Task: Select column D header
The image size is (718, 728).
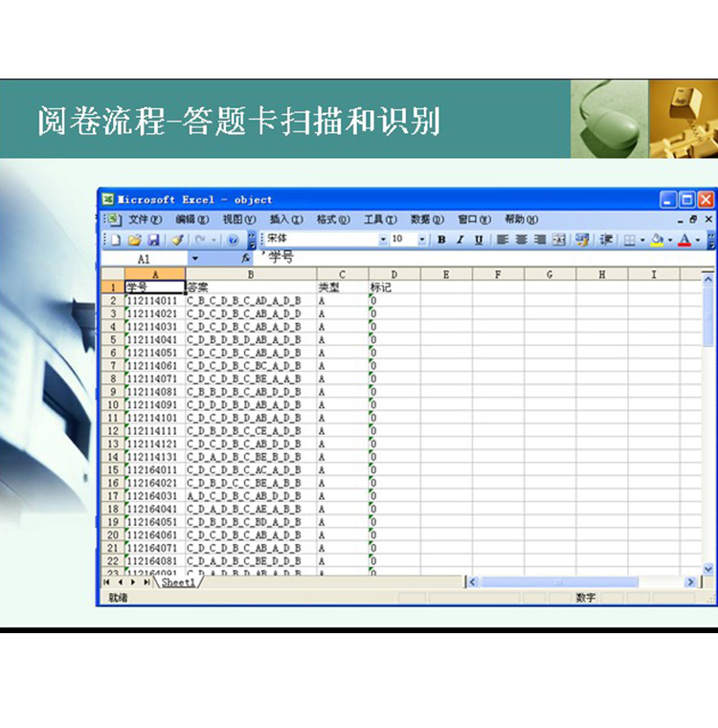Action: click(394, 274)
